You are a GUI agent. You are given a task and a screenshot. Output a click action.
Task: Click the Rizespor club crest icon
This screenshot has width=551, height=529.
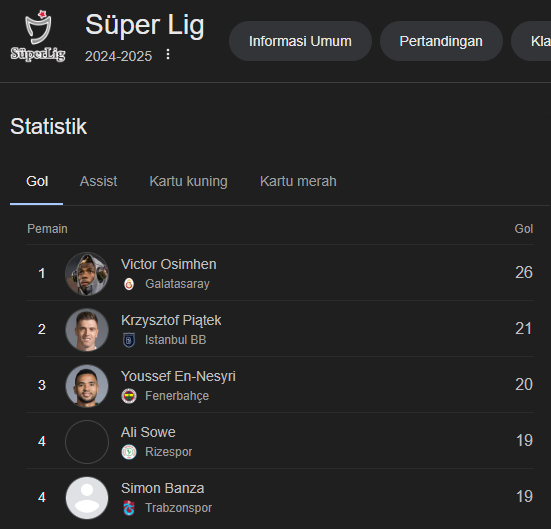[x=129, y=452]
